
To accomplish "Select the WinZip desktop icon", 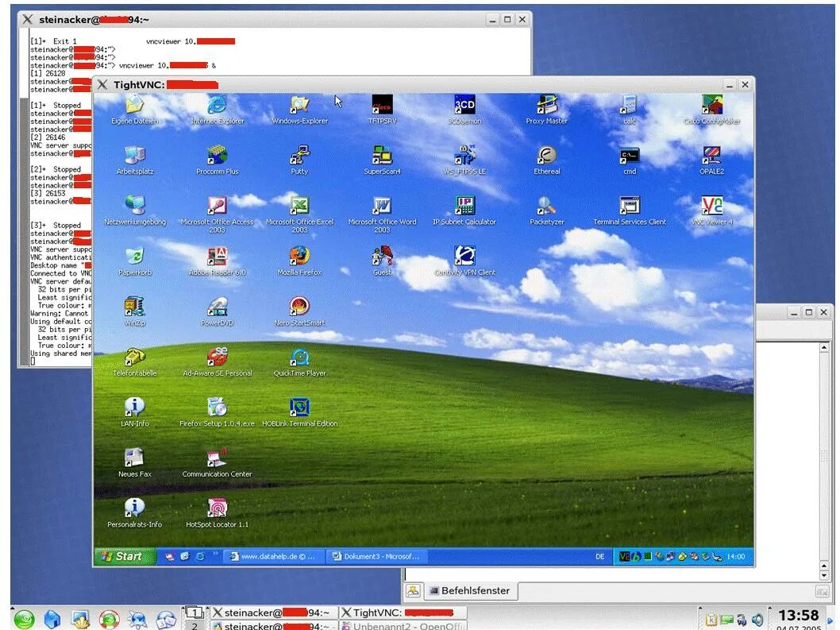I will pos(134,307).
